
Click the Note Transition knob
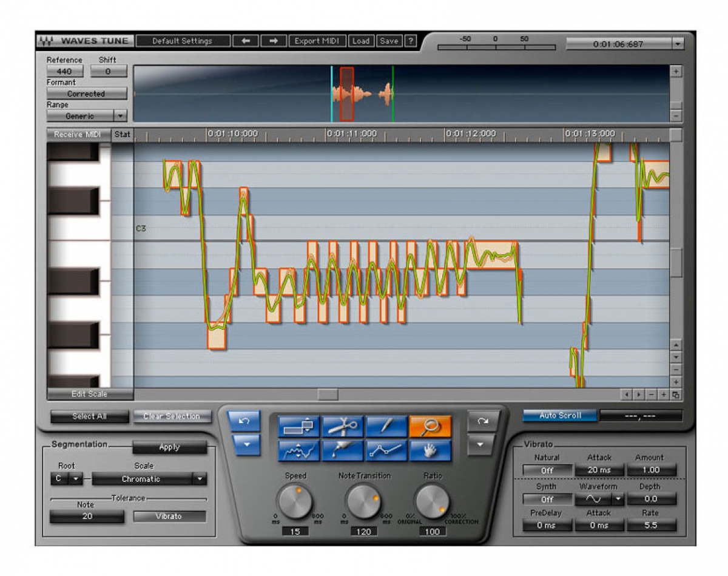363,502
